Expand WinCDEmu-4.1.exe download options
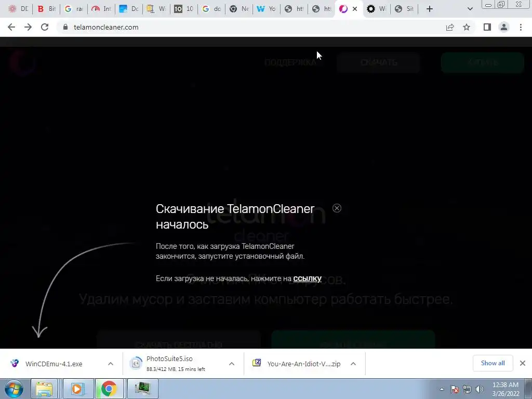The height and width of the screenshot is (399, 532). [111, 364]
